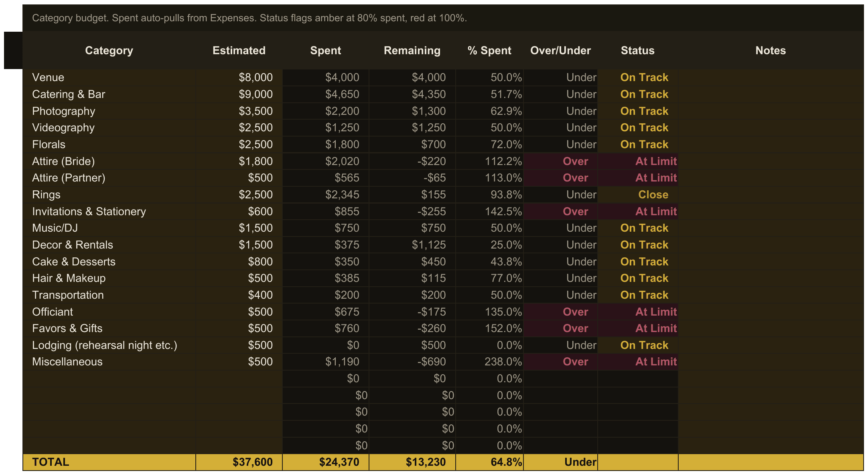Select total remaining $13,230 cell

412,462
